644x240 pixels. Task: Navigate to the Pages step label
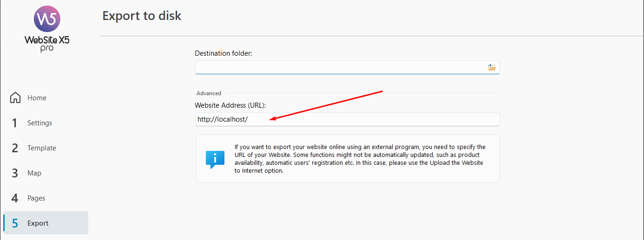(36, 198)
